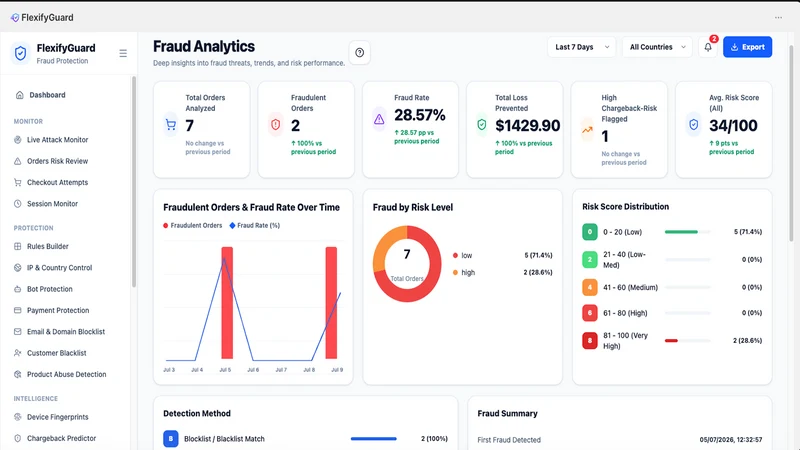Image resolution: width=800 pixels, height=450 pixels.
Task: Click the Chargeback Predictor shield icon
Action: (17, 438)
